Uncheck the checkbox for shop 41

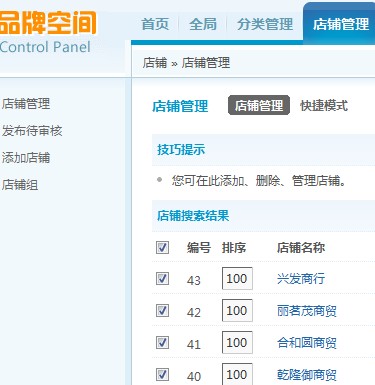[x=162, y=342]
